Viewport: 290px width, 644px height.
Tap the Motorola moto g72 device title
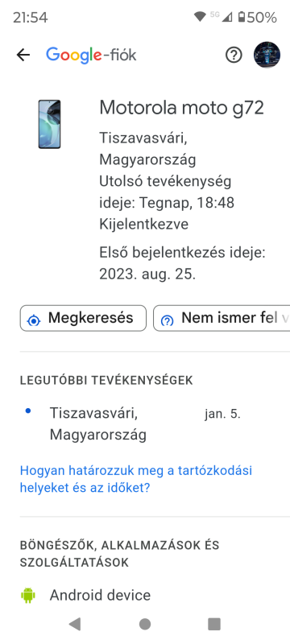tap(181, 108)
